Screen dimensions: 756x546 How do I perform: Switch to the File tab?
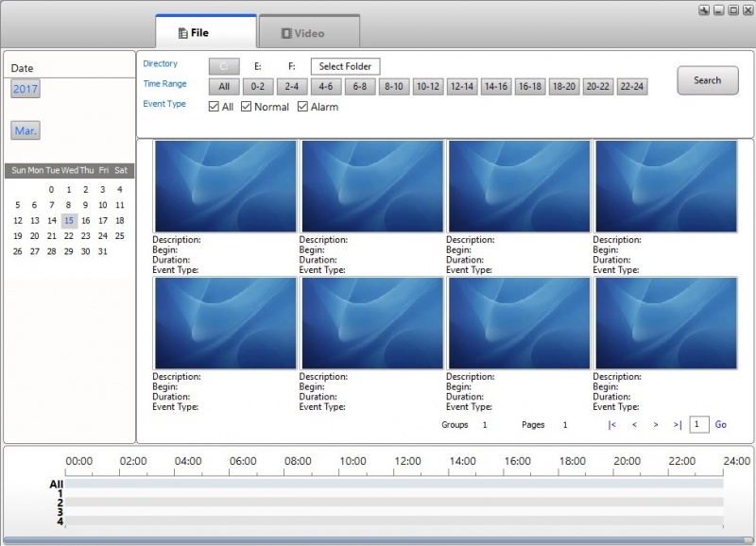[x=204, y=31]
